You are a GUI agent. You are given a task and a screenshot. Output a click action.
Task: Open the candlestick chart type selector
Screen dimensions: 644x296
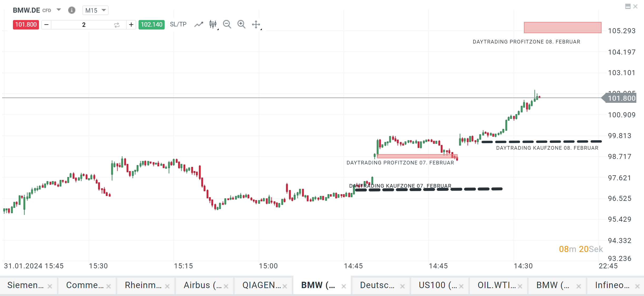click(x=213, y=25)
